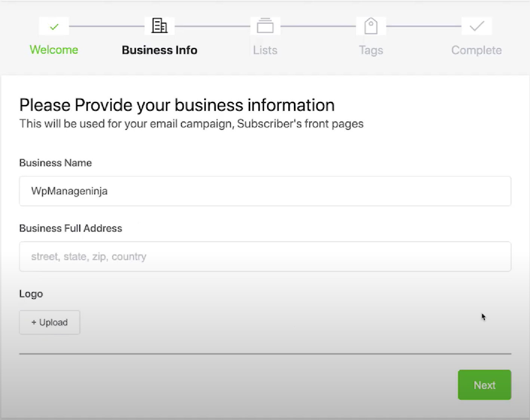Jump to the Tags step label
This screenshot has width=530, height=420.
coord(371,50)
